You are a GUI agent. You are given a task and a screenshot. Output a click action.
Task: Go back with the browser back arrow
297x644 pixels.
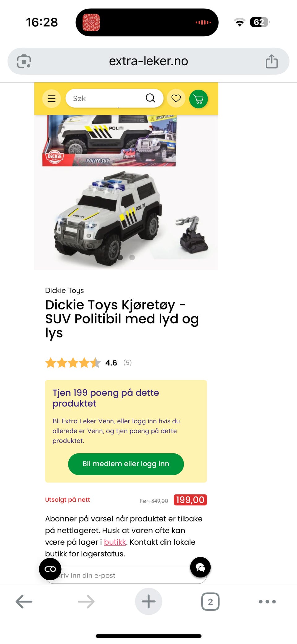(24, 602)
